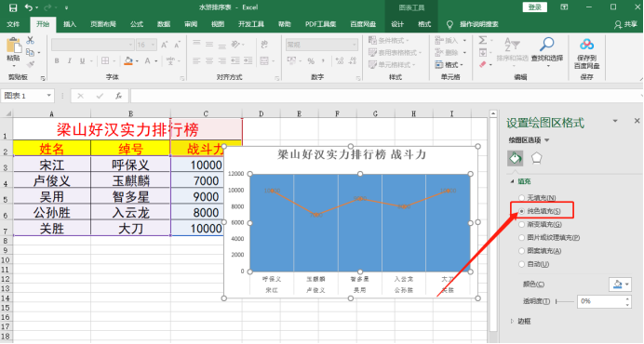The height and width of the screenshot is (344, 644).
Task: Close the Format Plot Area pane
Action: pyautogui.click(x=637, y=121)
